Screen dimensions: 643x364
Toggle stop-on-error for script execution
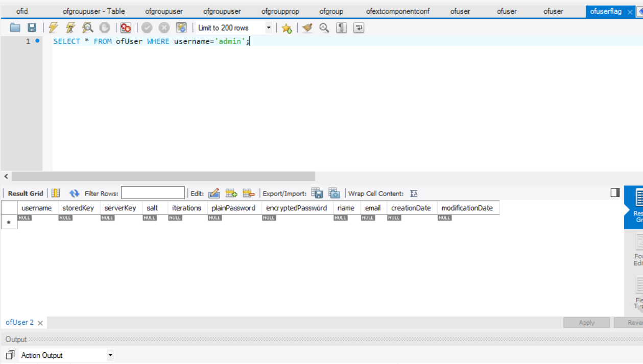tap(126, 28)
